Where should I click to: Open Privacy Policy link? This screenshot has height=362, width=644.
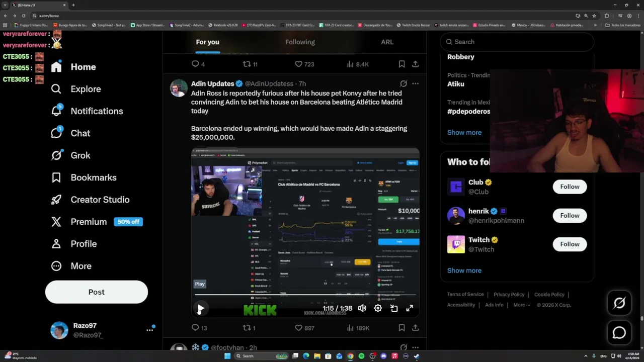point(509,295)
